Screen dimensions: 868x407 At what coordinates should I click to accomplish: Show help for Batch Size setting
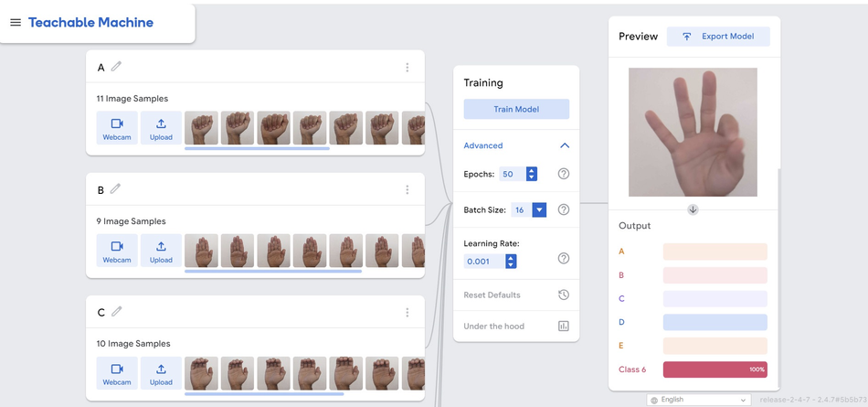tap(564, 209)
